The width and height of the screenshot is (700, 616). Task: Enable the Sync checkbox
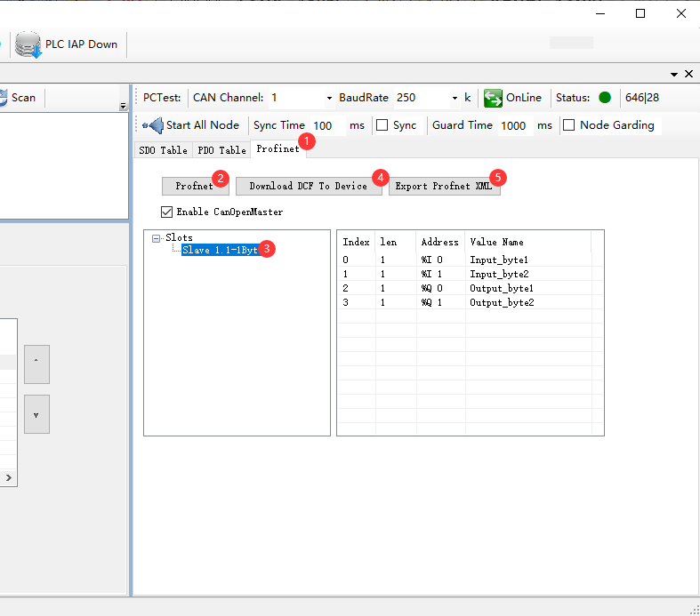click(x=382, y=125)
